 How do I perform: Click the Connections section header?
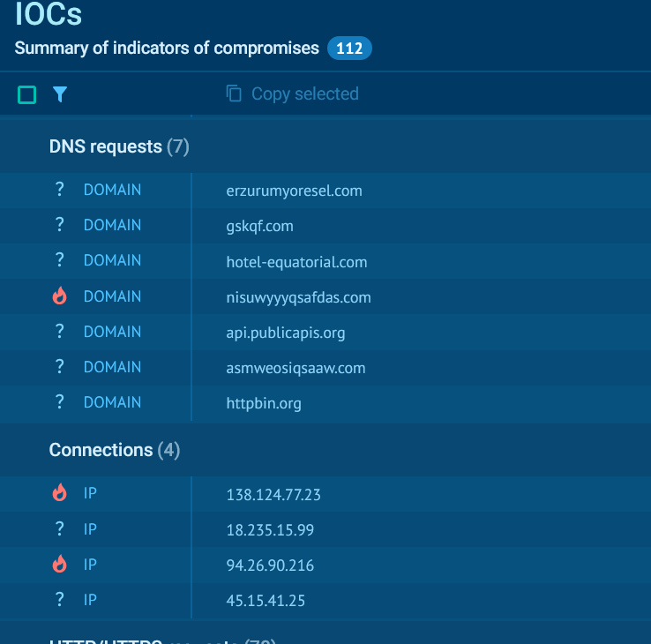[114, 450]
